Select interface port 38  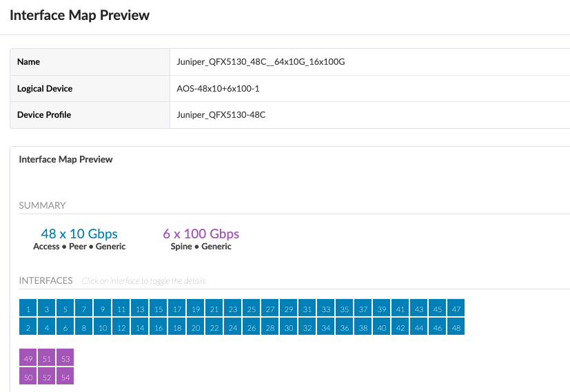[363, 327]
